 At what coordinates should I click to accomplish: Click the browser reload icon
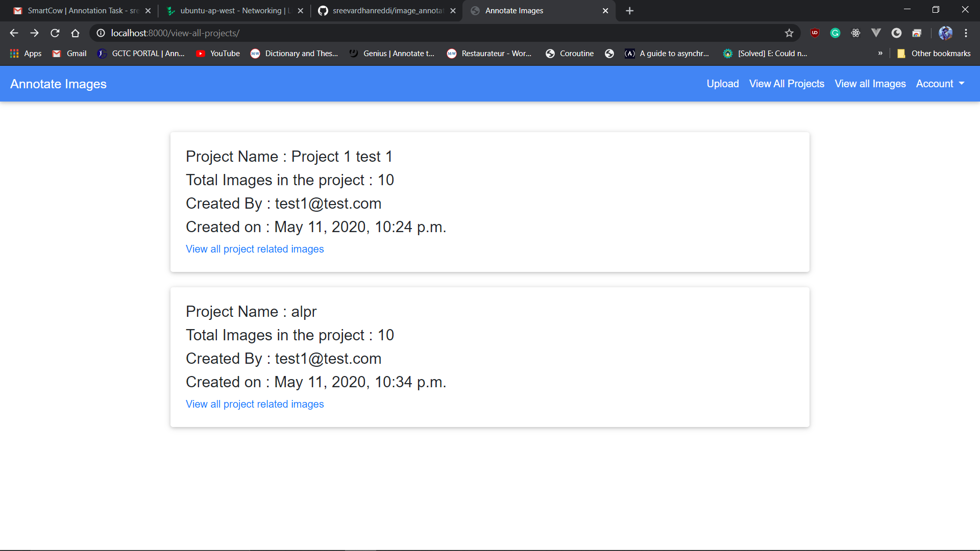pyautogui.click(x=55, y=33)
